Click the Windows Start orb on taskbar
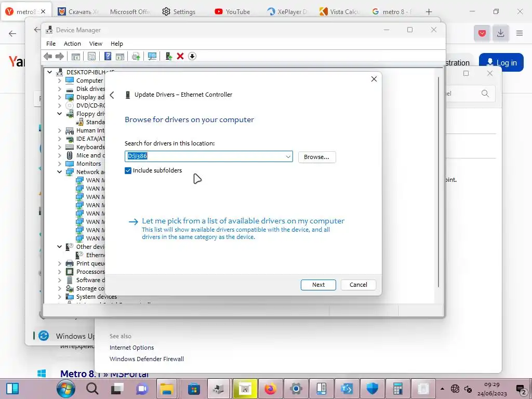This screenshot has width=532, height=399. (66, 389)
